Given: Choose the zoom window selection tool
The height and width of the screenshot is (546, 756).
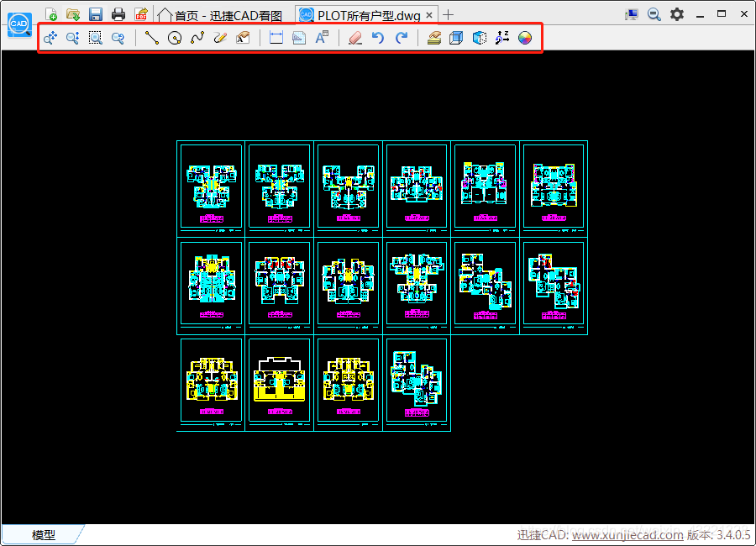Looking at the screenshot, I should tap(96, 38).
